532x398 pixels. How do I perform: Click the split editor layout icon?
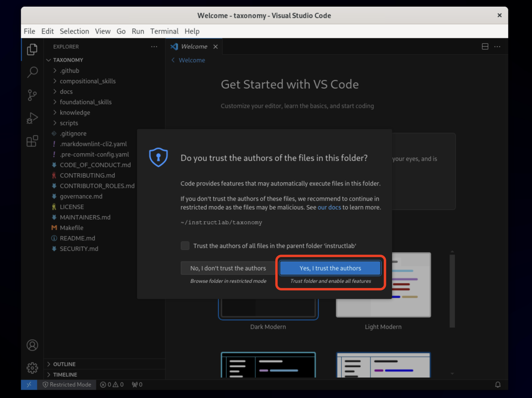(x=485, y=46)
